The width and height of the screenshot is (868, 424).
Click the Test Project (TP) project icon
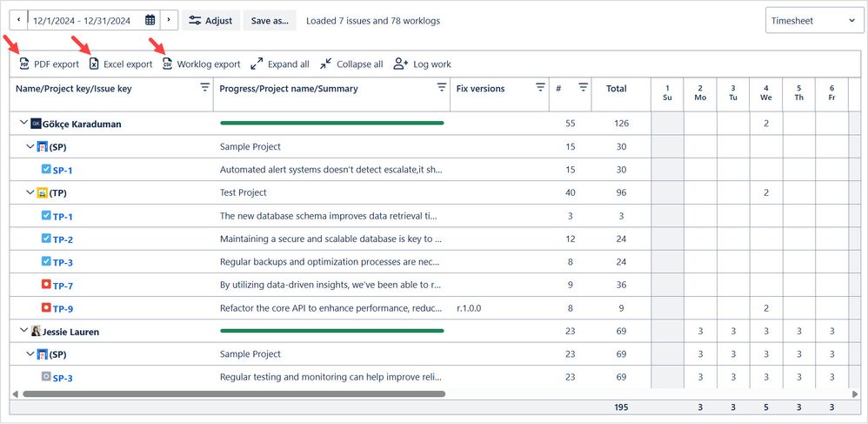(42, 192)
